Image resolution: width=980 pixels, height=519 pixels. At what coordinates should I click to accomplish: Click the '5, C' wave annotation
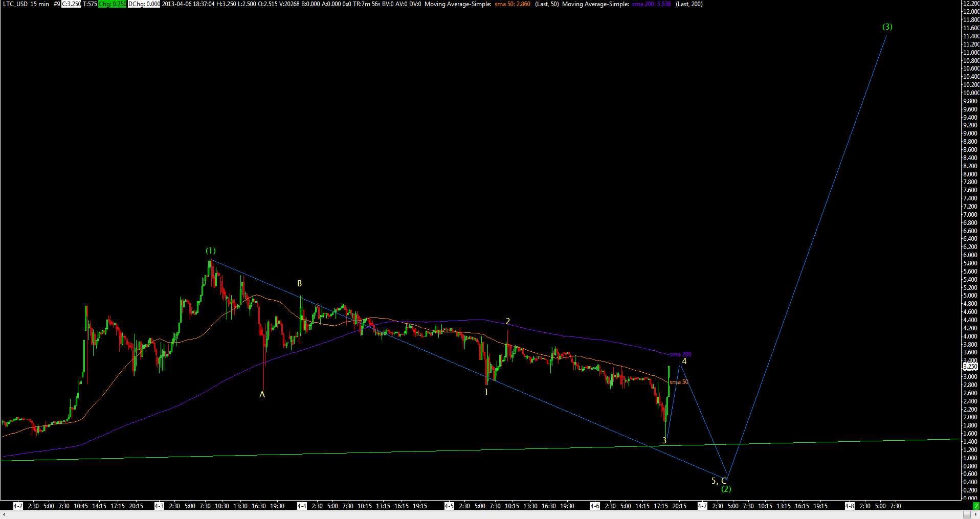coord(719,481)
